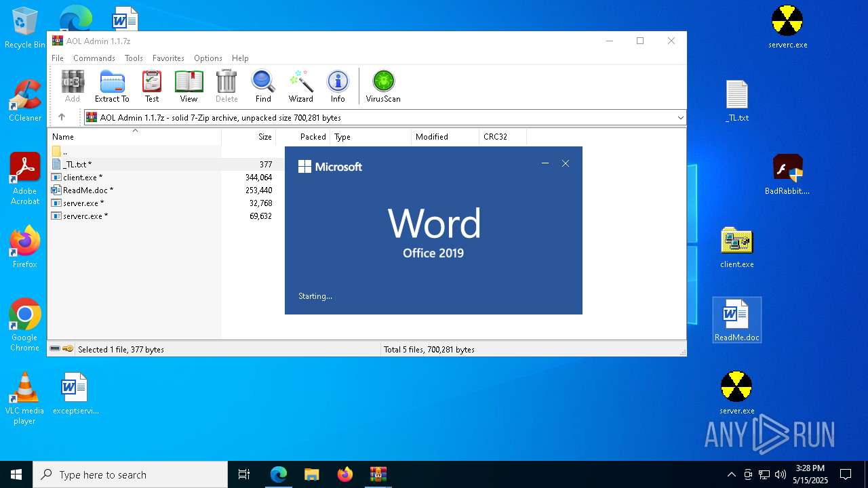
Task: Show hidden tray icons chevron
Action: click(731, 474)
